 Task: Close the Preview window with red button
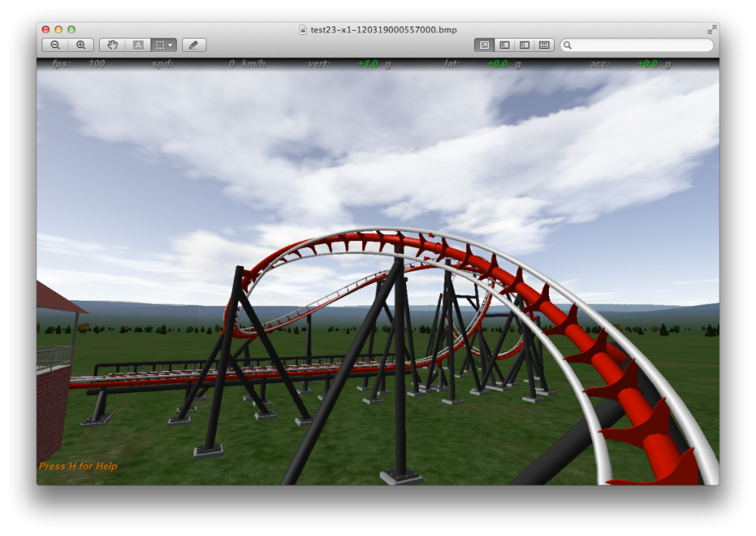pos(45,29)
